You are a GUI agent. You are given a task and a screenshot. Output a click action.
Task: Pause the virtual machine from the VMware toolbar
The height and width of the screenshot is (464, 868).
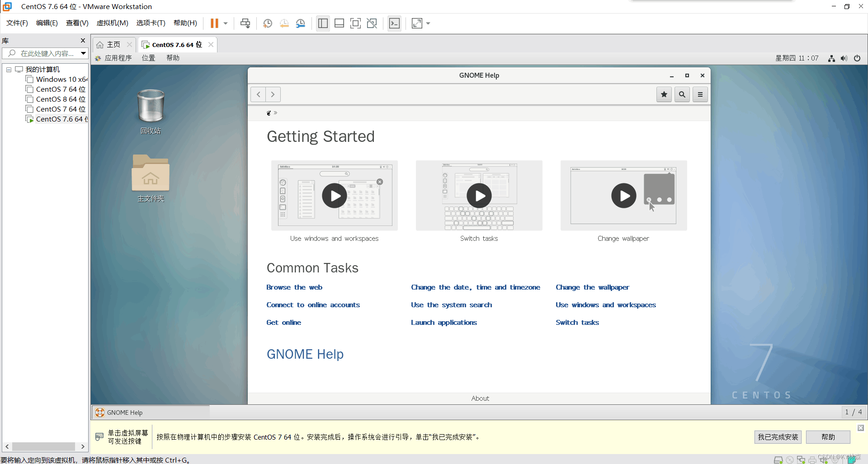(214, 23)
